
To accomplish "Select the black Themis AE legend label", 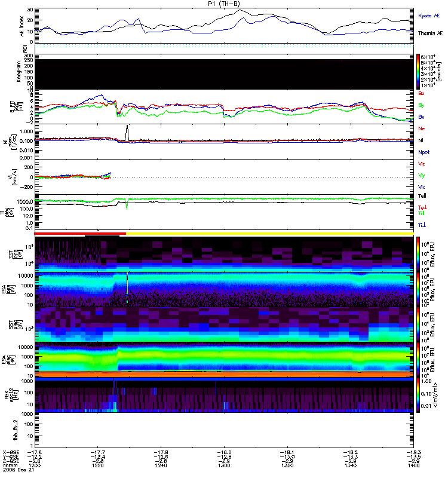I will tap(430, 33).
